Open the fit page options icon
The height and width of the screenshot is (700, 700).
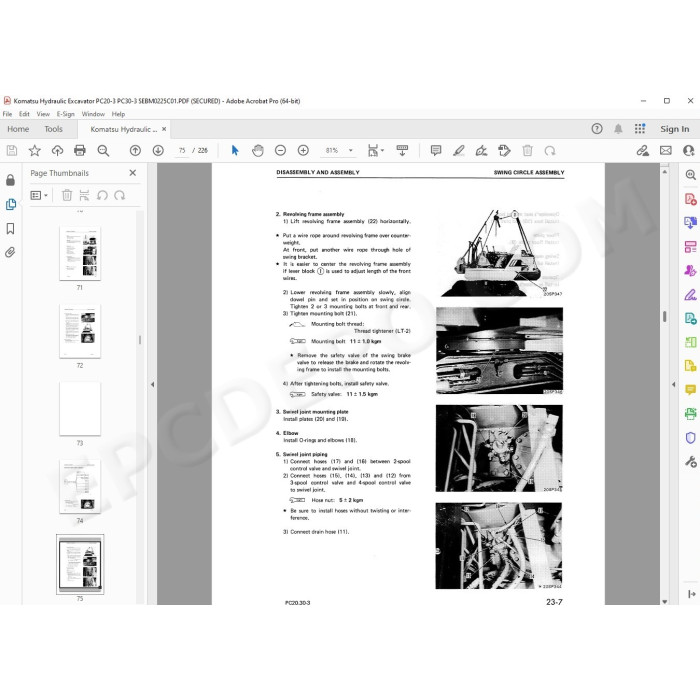tap(375, 151)
